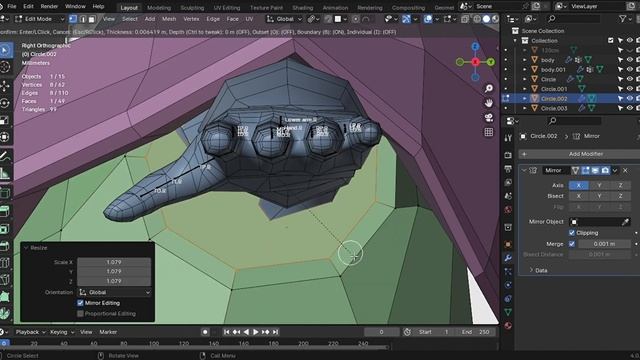The height and width of the screenshot is (360, 640).
Task: Expand the body object in outliner
Action: click(524, 60)
